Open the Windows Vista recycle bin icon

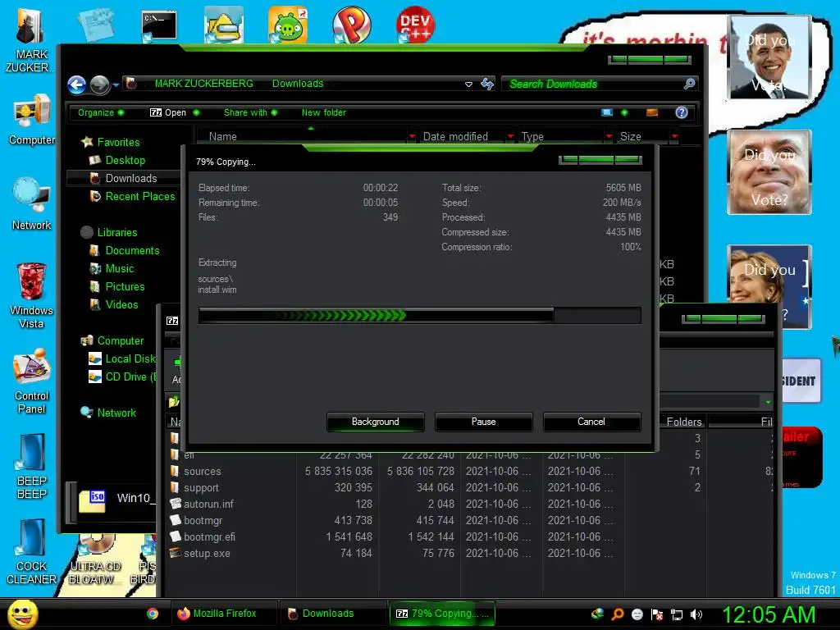tap(31, 294)
